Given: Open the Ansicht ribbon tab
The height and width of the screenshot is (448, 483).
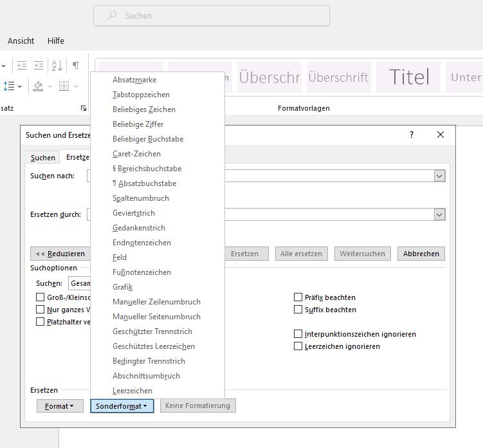Looking at the screenshot, I should pos(21,41).
